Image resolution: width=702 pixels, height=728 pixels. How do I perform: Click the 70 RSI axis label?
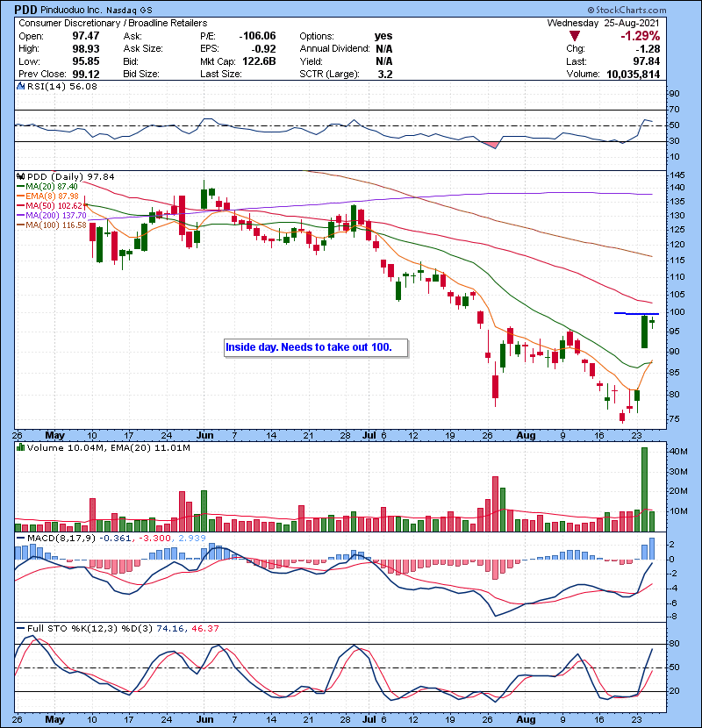(x=674, y=110)
